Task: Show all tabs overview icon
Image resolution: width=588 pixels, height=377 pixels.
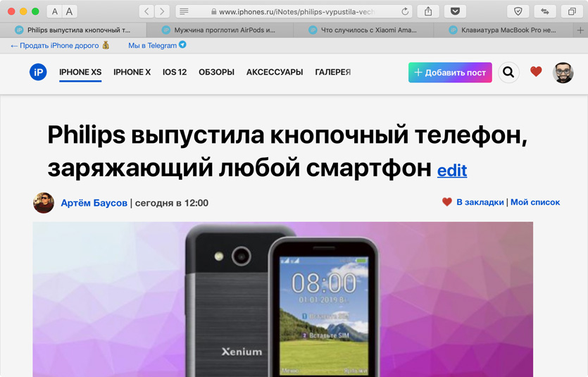Action: click(x=572, y=12)
